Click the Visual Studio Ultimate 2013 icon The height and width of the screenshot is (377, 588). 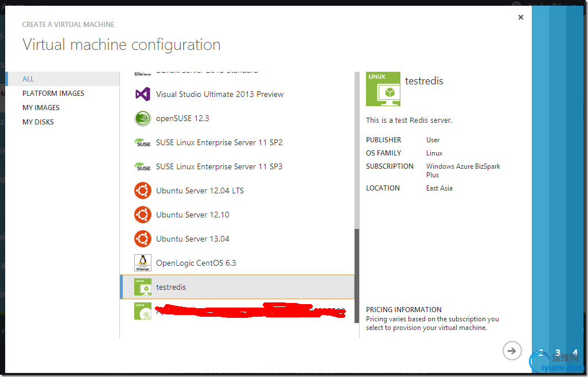click(143, 94)
